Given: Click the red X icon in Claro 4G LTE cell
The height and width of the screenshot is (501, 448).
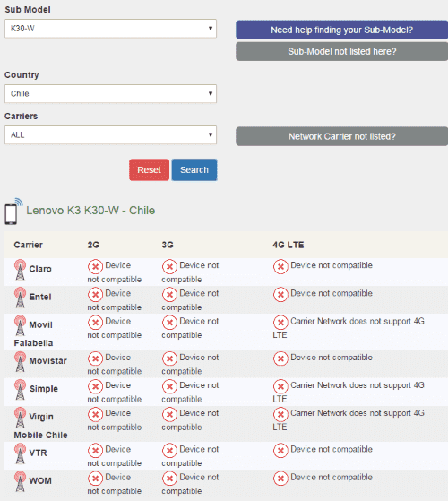Looking at the screenshot, I should (x=280, y=266).
